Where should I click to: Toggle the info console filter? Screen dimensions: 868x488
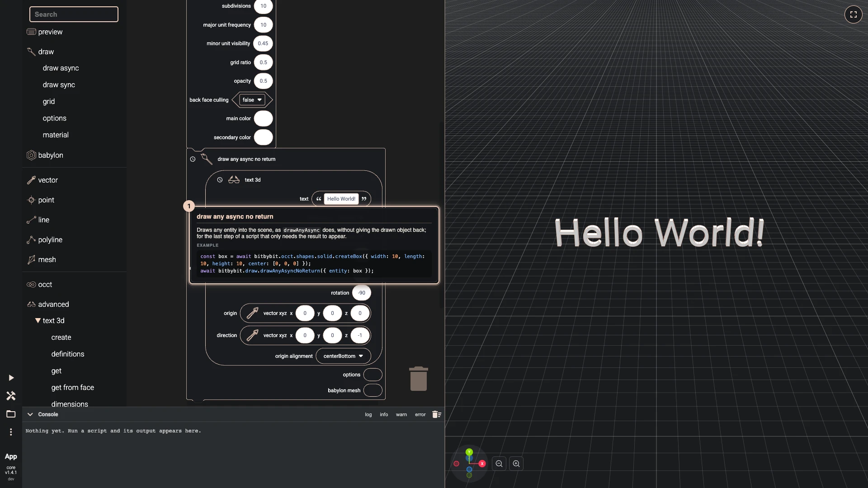point(384,415)
